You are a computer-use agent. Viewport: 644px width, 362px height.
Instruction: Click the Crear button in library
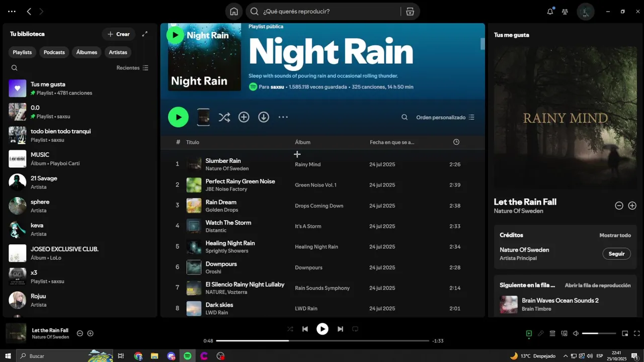119,34
